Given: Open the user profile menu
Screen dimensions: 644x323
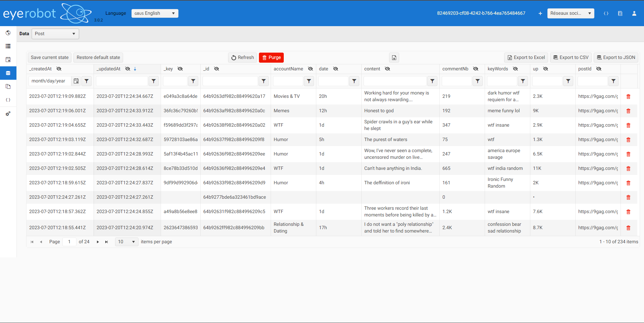Looking at the screenshot, I should [634, 13].
